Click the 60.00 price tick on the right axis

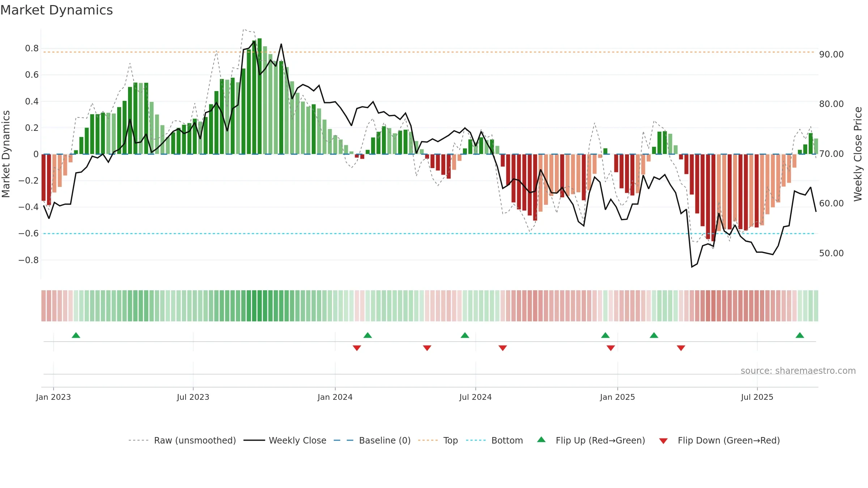click(831, 204)
